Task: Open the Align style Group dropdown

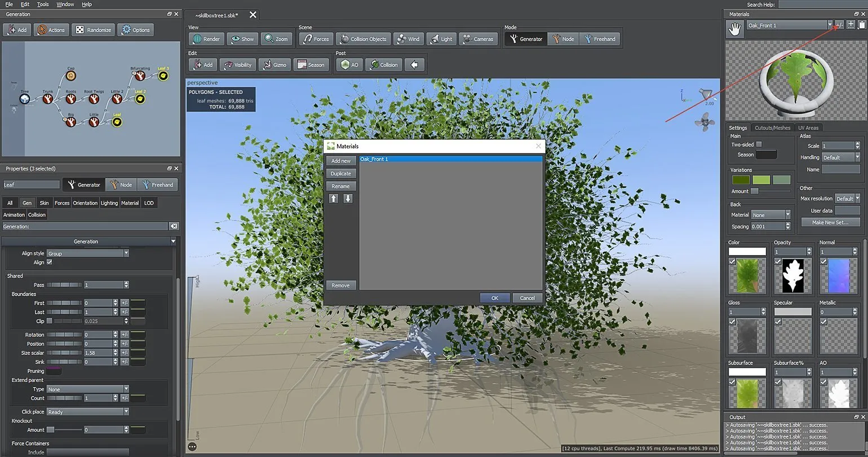Action: 87,253
